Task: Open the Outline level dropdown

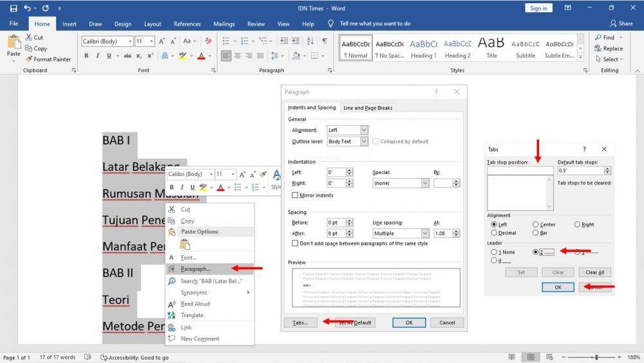Action: pos(364,141)
